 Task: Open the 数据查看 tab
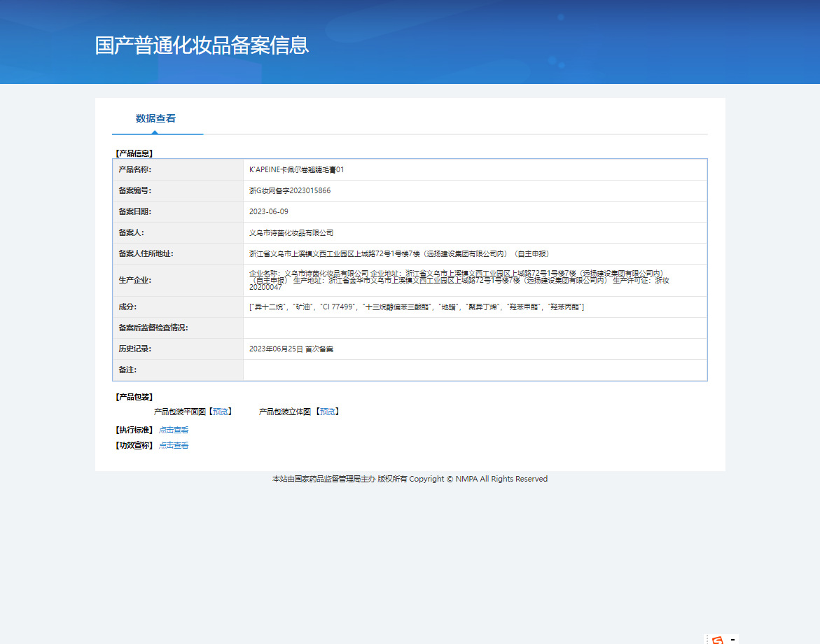point(156,119)
